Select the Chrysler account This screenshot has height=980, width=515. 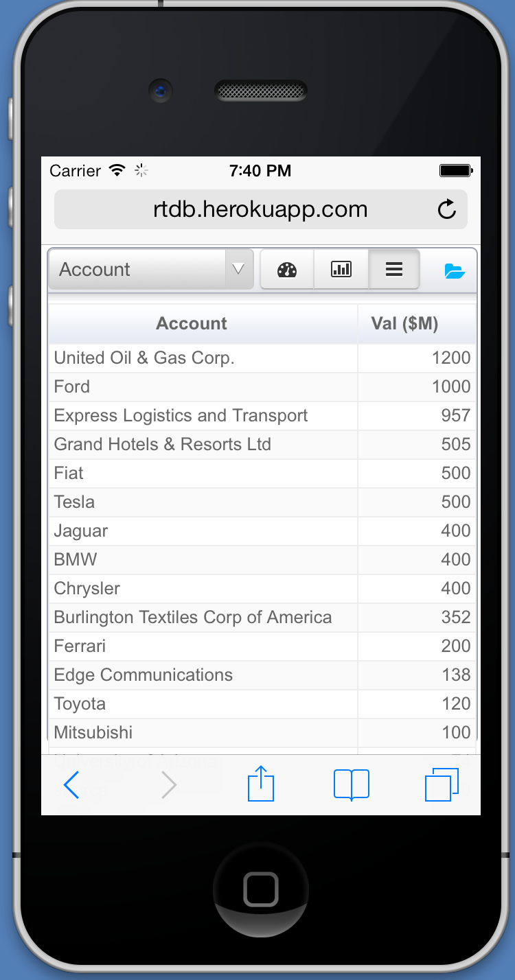point(262,589)
